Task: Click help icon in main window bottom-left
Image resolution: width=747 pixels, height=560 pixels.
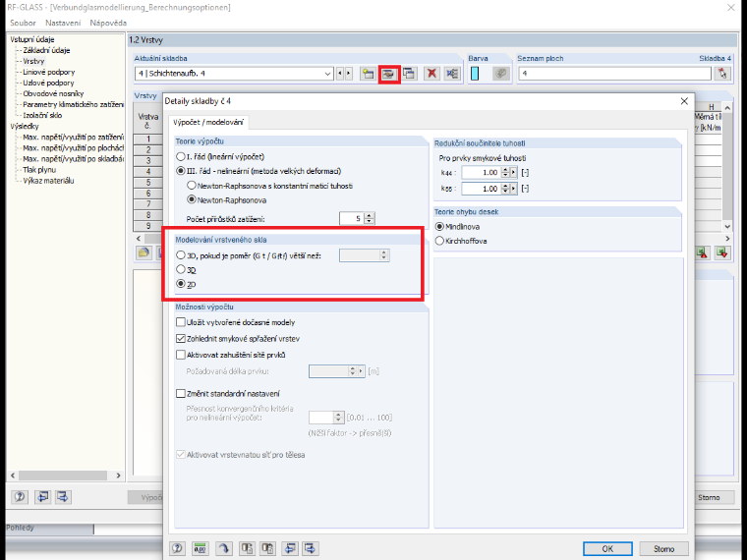Action: point(20,497)
